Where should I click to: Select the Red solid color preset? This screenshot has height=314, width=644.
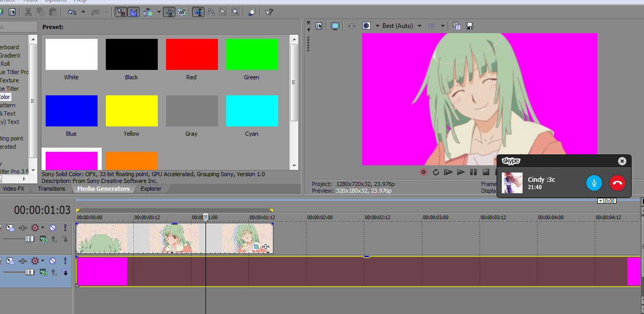[191, 54]
